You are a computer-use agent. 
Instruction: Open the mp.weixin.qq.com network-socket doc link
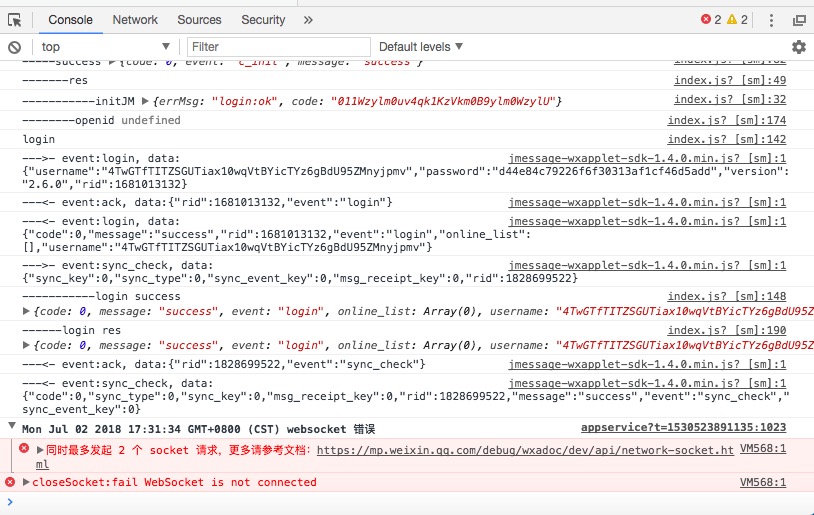pyautogui.click(x=525, y=450)
